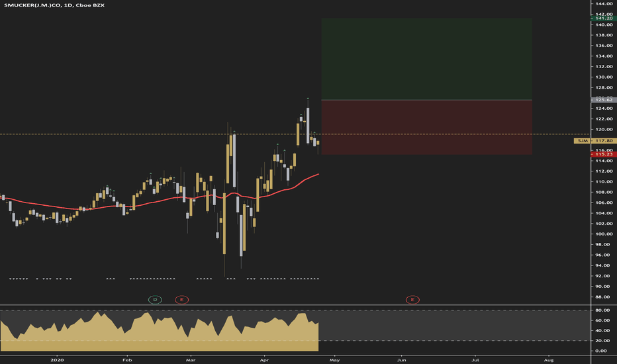Image resolution: width=617 pixels, height=364 pixels.
Task: Click the 144.00 price on the scale
Action: (604, 4)
